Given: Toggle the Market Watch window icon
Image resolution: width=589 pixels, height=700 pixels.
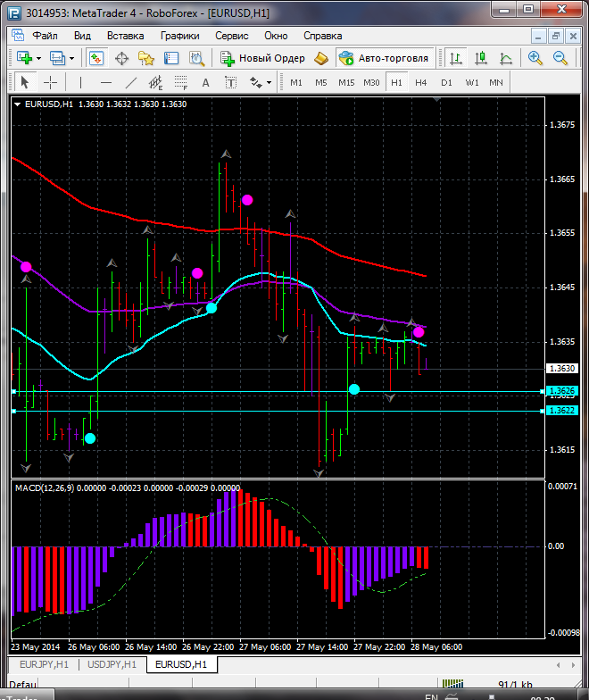Looking at the screenshot, I should pyautogui.click(x=96, y=58).
